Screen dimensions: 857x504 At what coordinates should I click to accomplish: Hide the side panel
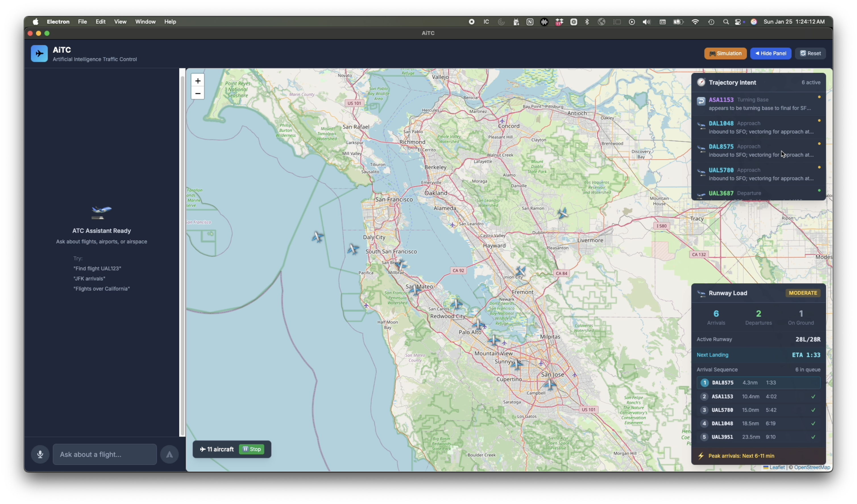point(770,53)
